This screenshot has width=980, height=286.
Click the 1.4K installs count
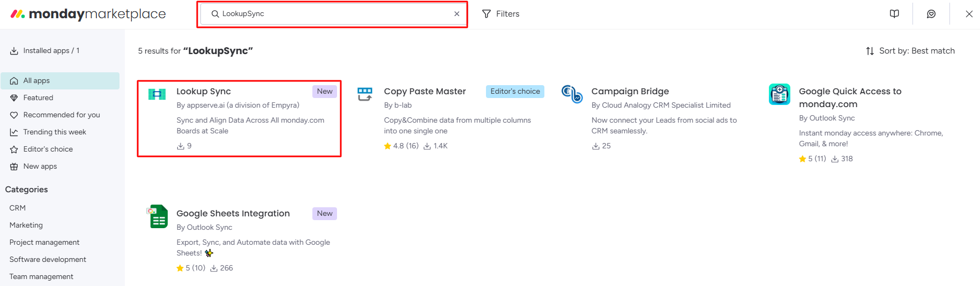pyautogui.click(x=436, y=146)
